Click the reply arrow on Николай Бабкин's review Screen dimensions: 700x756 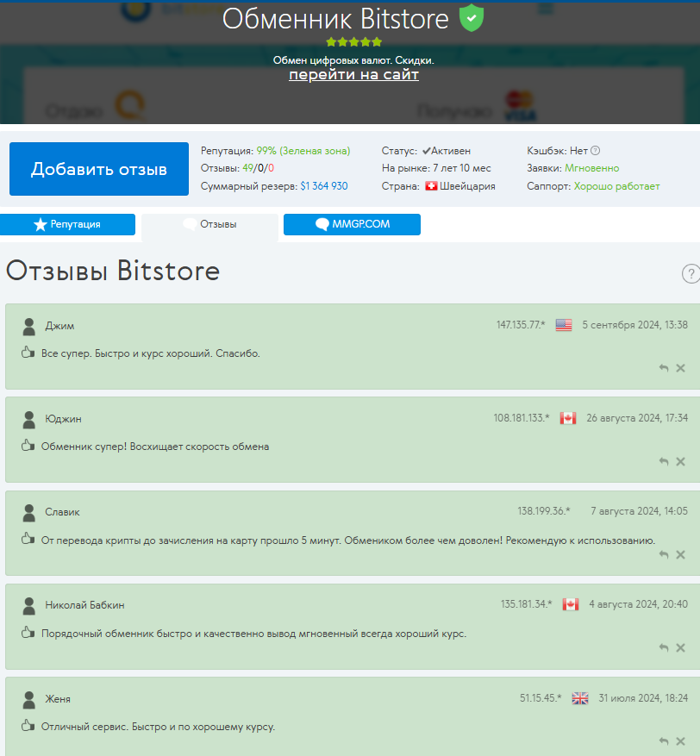[663, 647]
